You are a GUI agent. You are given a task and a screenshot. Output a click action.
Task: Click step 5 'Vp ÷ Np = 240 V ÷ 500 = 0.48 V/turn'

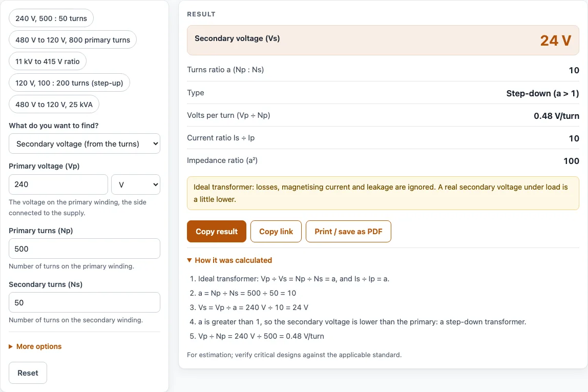[x=261, y=336]
